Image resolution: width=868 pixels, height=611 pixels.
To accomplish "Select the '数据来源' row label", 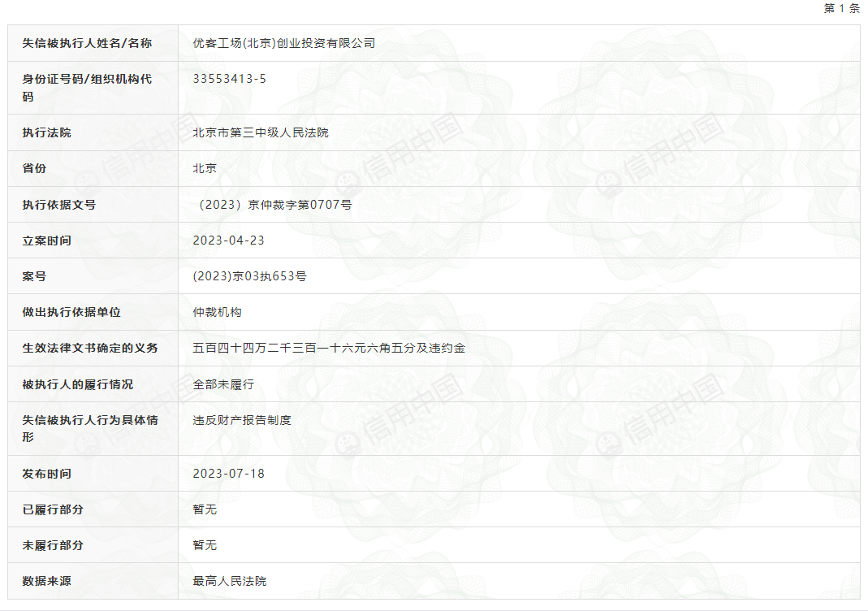I will (46, 581).
